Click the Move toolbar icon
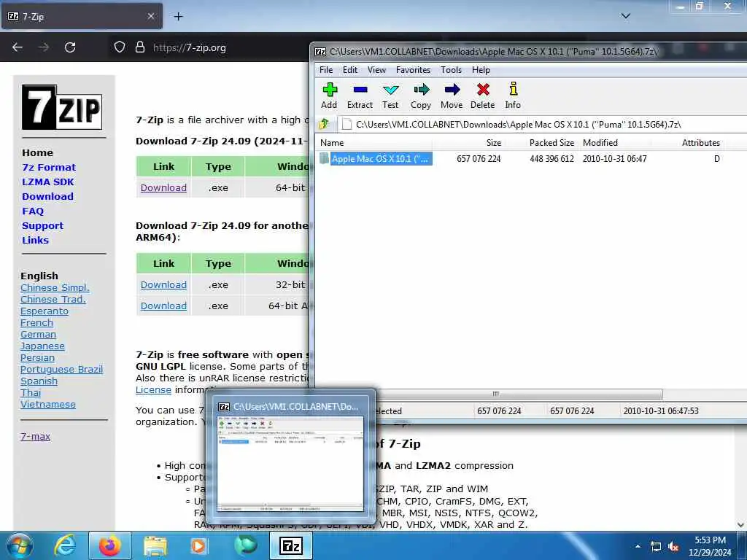The height and width of the screenshot is (560, 747). click(452, 96)
